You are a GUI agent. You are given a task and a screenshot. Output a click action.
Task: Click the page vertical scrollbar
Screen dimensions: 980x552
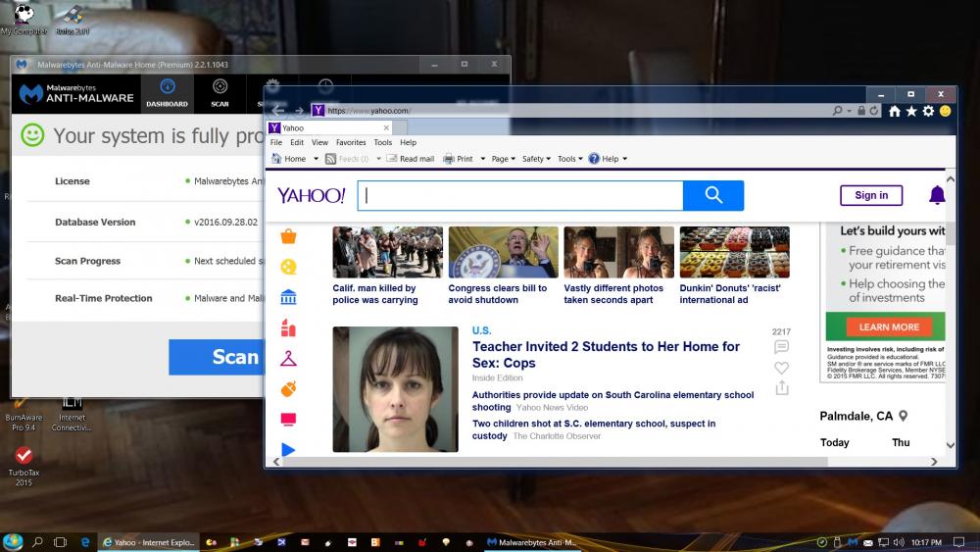[950, 313]
